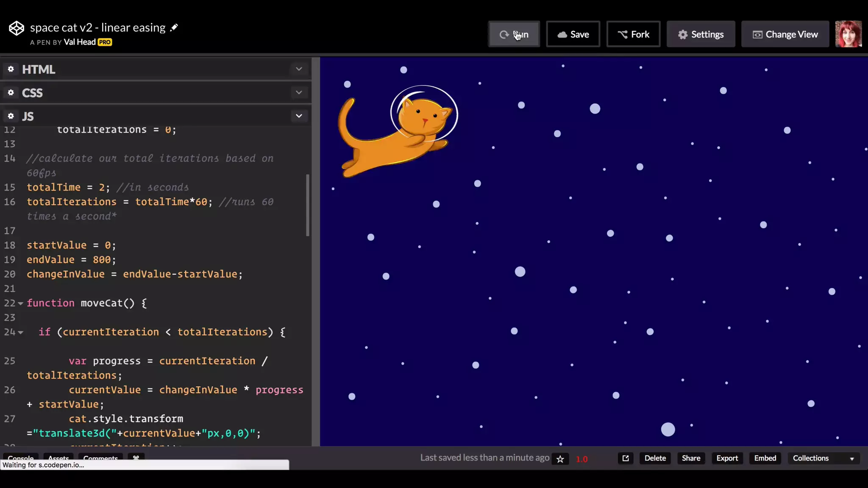Click the keyboard shortcuts command icon

coord(136,458)
